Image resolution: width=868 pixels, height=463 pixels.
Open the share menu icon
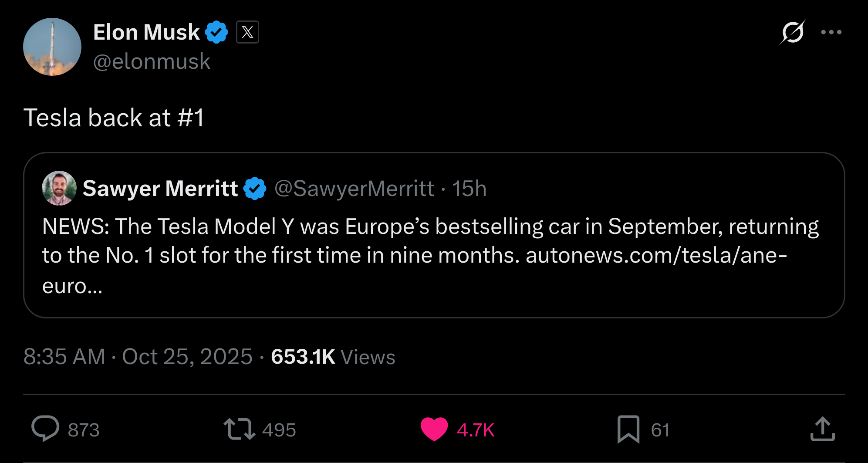822,429
